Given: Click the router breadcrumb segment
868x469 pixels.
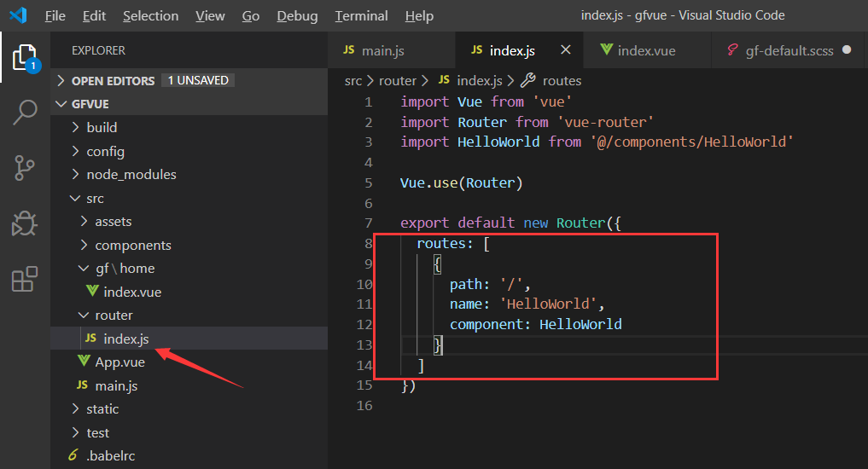Looking at the screenshot, I should click(x=398, y=81).
